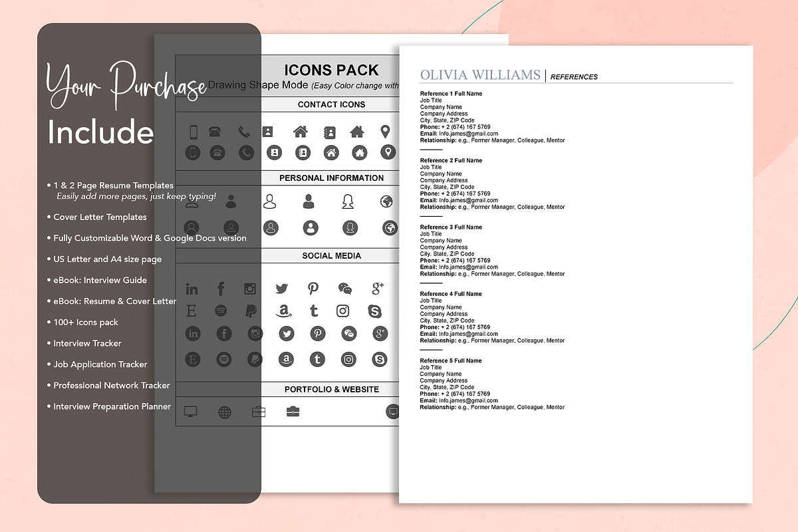Image resolution: width=798 pixels, height=532 pixels.
Task: Click the uncircled Twitter bird icon
Action: [281, 289]
